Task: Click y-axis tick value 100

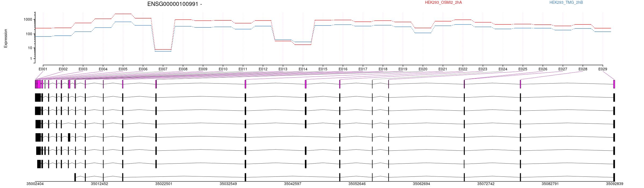Action: pyautogui.click(x=29, y=34)
